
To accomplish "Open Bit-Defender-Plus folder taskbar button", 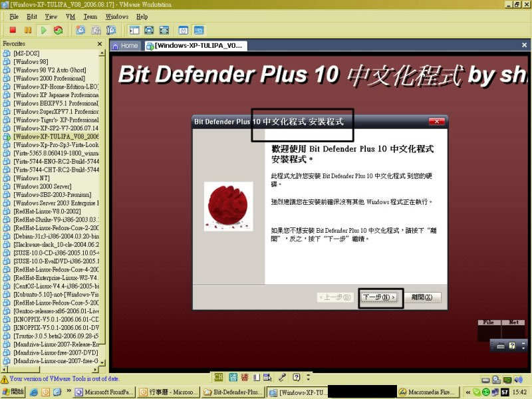I will [x=233, y=392].
